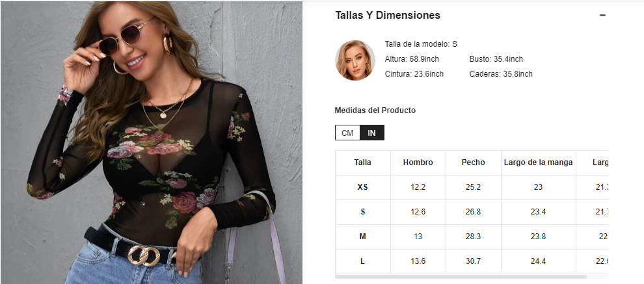Image resolution: width=644 pixels, height=284 pixels.
Task: Select the Pecho column header
Action: click(x=473, y=162)
